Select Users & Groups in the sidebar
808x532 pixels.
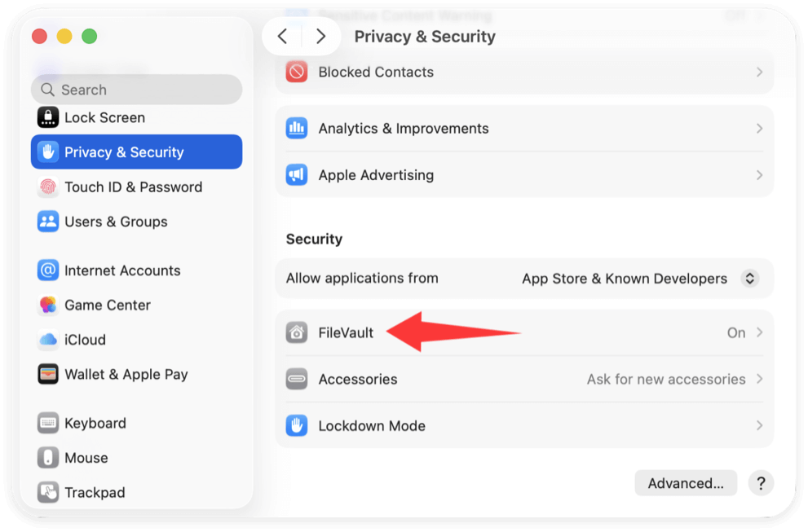click(x=116, y=221)
